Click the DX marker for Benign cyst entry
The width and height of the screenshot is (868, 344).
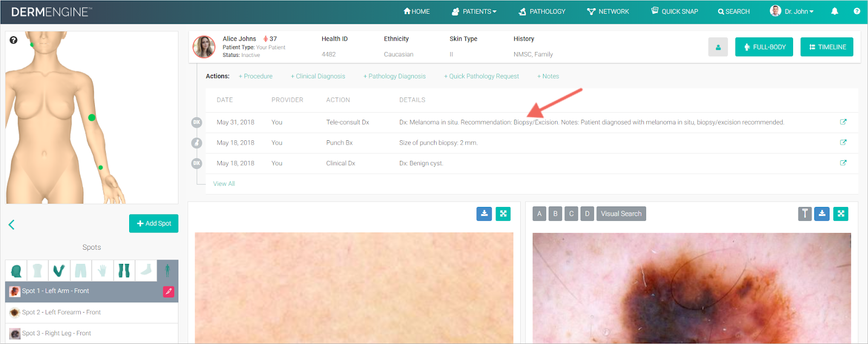tap(196, 163)
